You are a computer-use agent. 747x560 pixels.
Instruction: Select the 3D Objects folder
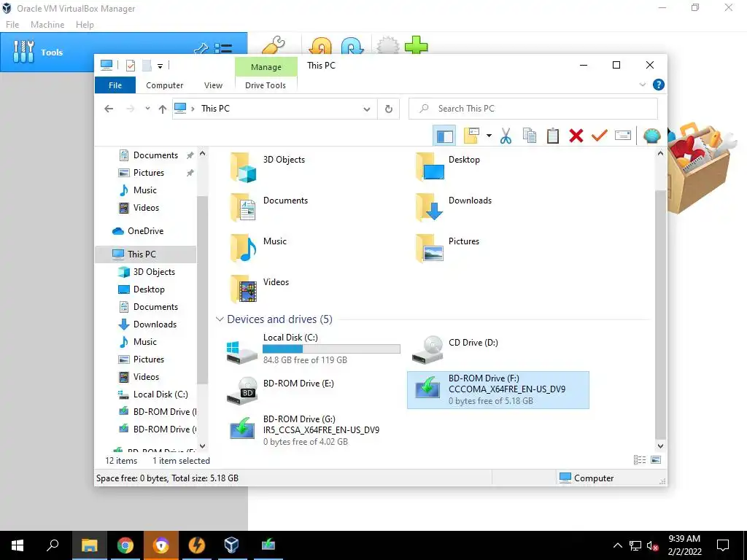(267, 167)
